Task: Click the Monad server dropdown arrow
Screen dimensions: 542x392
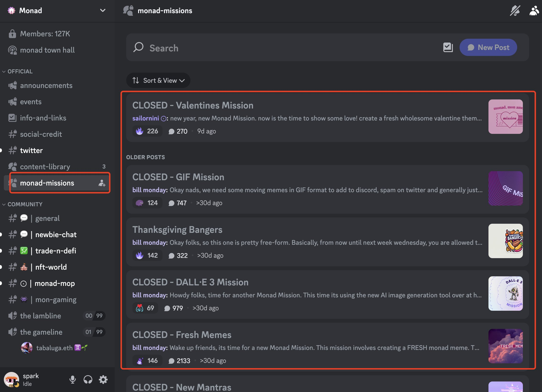Action: [103, 11]
